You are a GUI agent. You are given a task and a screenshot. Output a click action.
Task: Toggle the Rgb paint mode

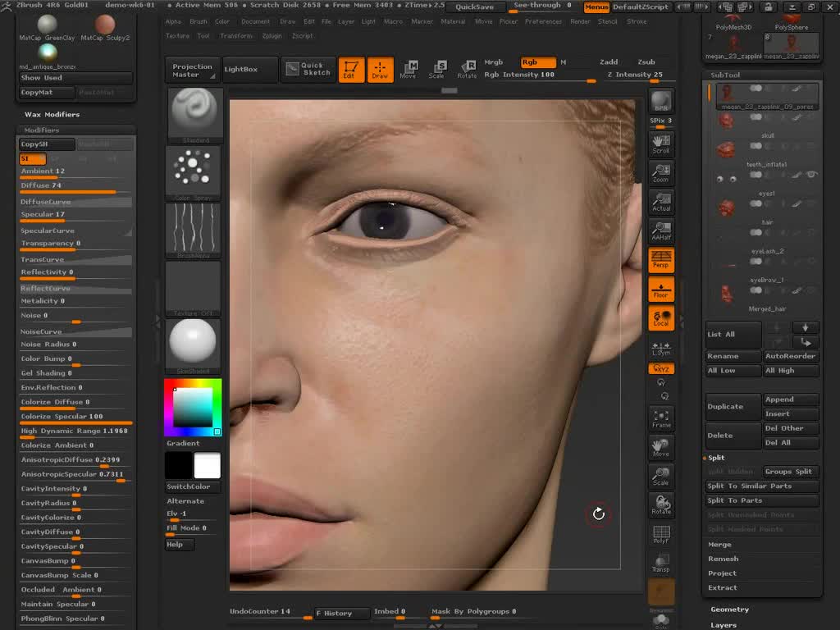(x=538, y=62)
